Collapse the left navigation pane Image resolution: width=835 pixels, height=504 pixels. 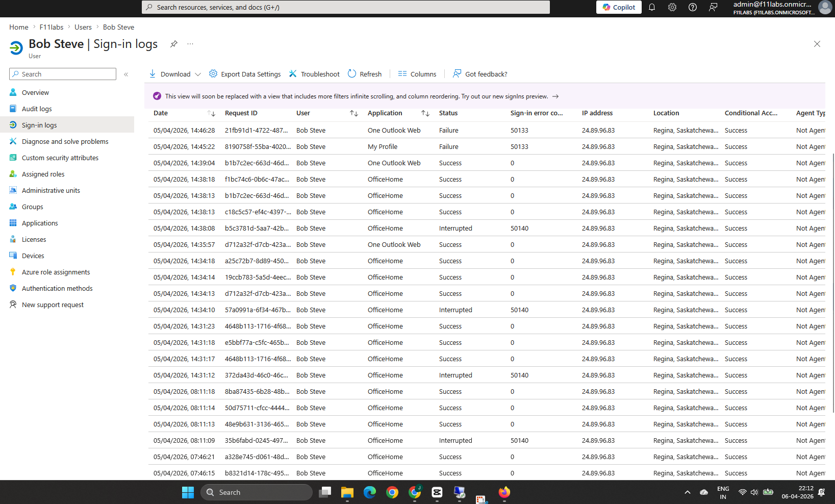point(126,74)
